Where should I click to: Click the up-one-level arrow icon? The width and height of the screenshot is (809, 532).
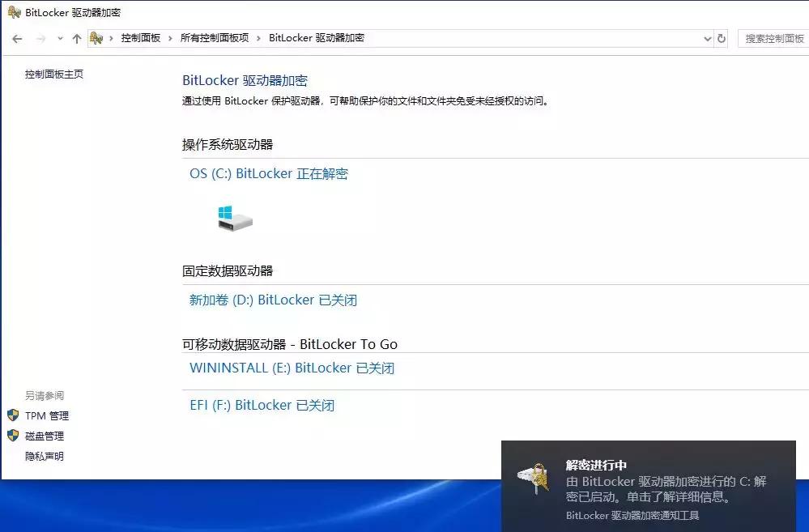click(x=75, y=37)
